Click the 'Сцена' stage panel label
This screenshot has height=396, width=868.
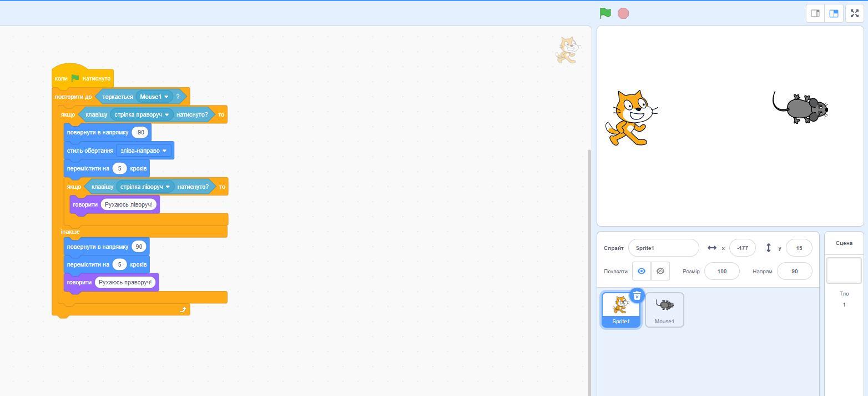coord(844,243)
